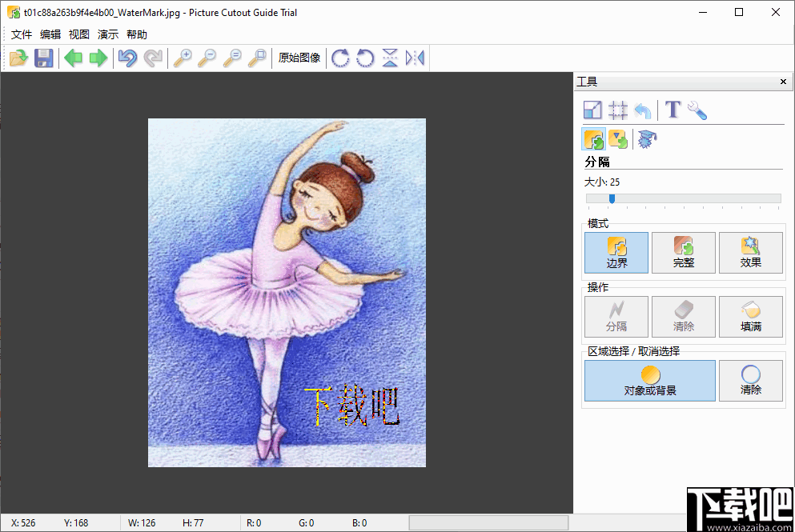795x532 pixels.
Task: Redo the undone action
Action: point(153,58)
